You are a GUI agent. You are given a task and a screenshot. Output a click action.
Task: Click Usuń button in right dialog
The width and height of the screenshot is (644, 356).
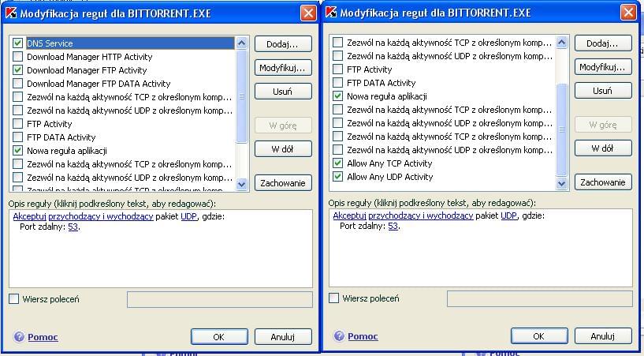point(603,91)
